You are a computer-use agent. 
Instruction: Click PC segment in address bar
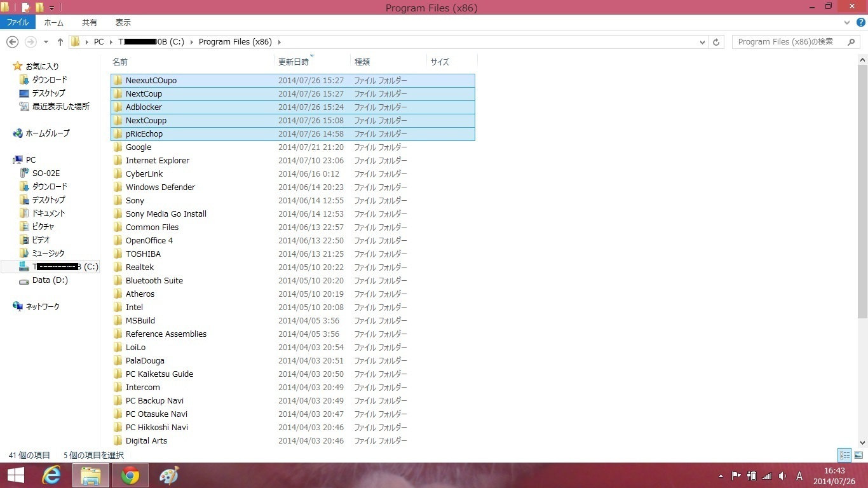pos(98,42)
